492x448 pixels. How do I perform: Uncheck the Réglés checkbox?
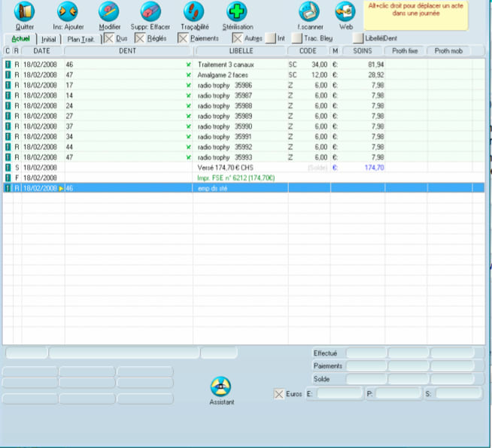[140, 38]
